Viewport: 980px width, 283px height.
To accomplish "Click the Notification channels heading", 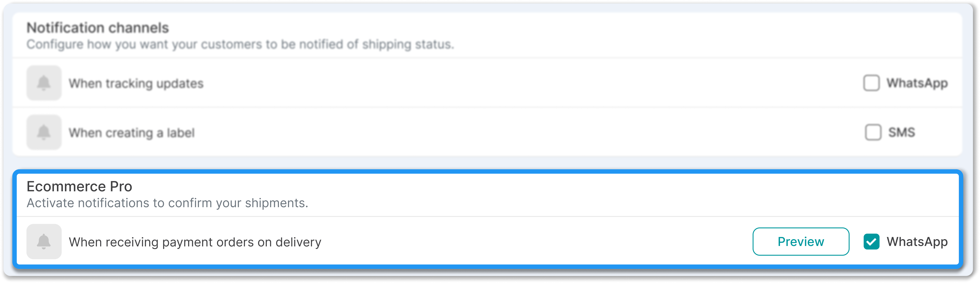I will 98,28.
